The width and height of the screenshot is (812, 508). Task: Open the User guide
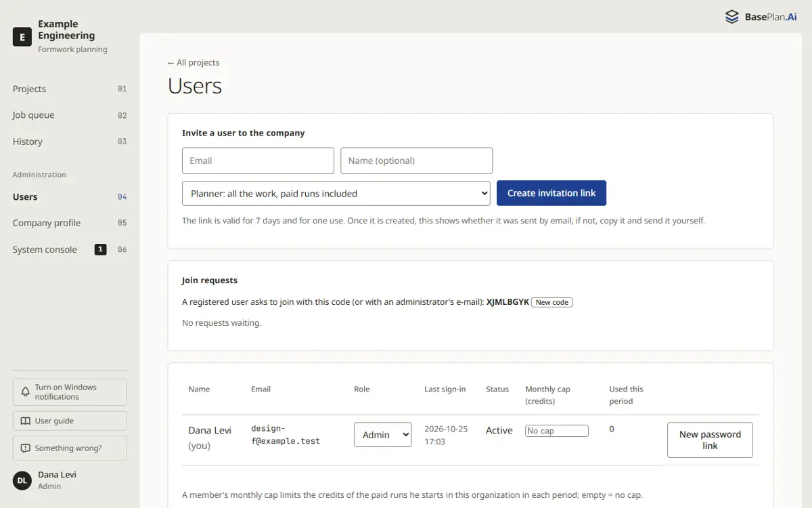[70, 421]
